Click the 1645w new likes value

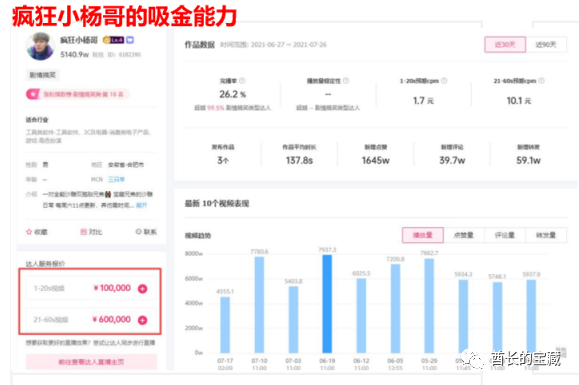[x=376, y=161]
